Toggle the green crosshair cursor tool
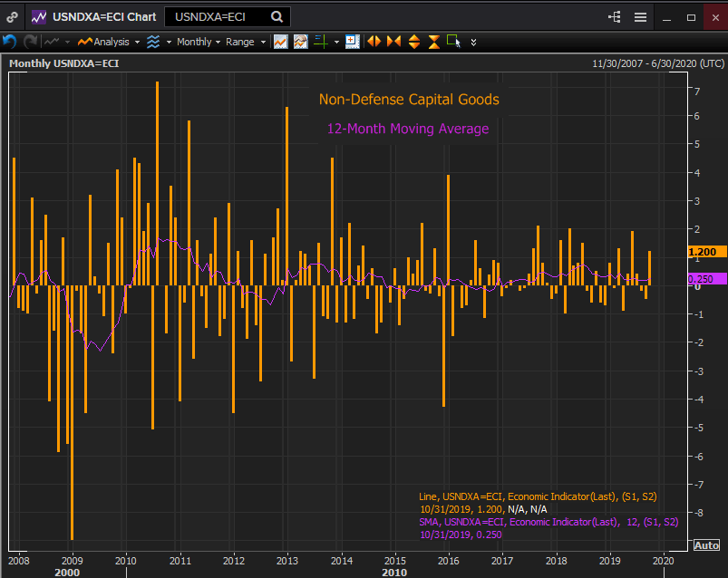Screen dimensions: 728x578 [320, 42]
